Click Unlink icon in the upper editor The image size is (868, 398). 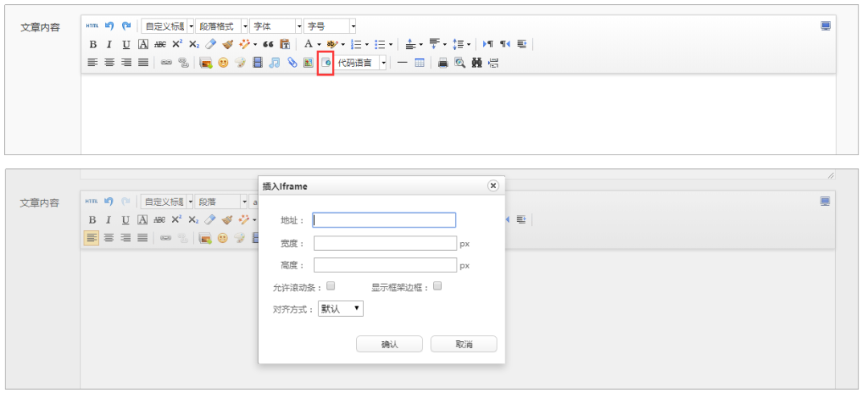(183, 63)
